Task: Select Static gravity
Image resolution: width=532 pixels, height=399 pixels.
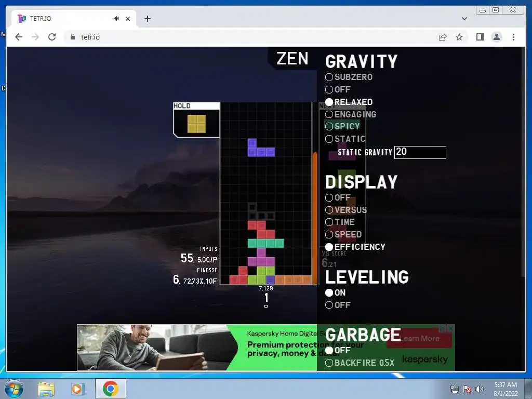Action: [x=345, y=139]
